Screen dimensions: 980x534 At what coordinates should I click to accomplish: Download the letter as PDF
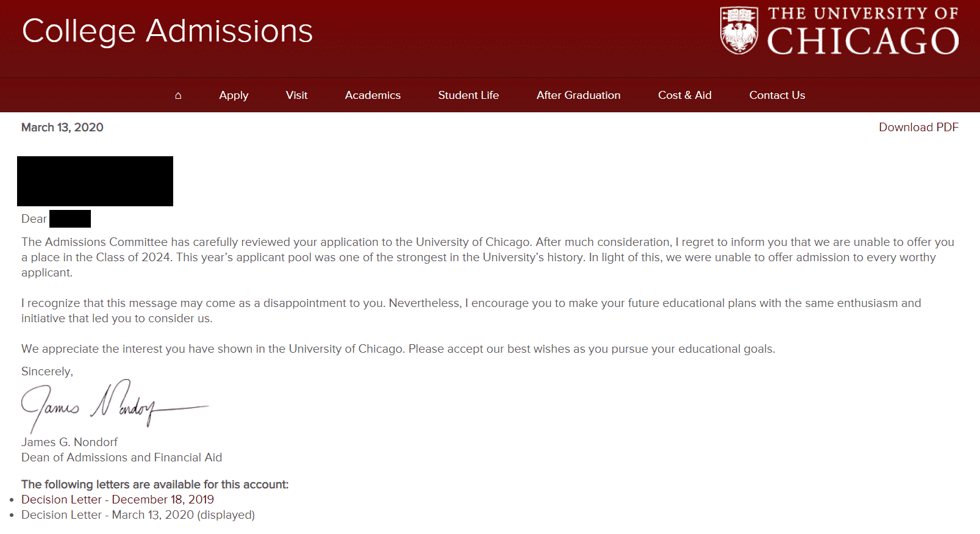918,127
